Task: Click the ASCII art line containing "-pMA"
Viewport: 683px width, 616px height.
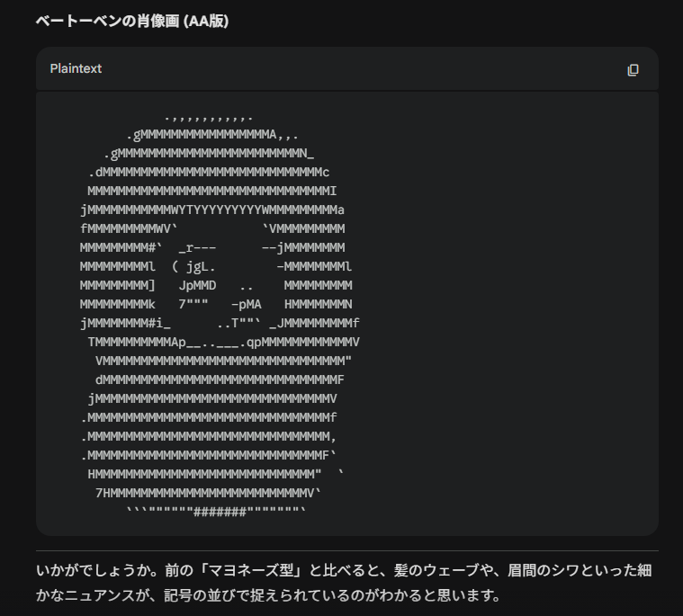Action: [216, 304]
